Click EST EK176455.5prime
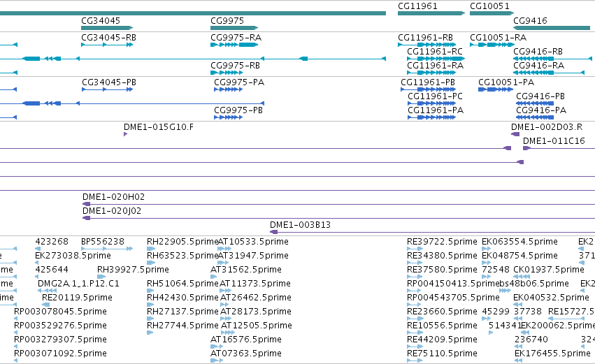Screen dimensions: 595x364 point(552,354)
